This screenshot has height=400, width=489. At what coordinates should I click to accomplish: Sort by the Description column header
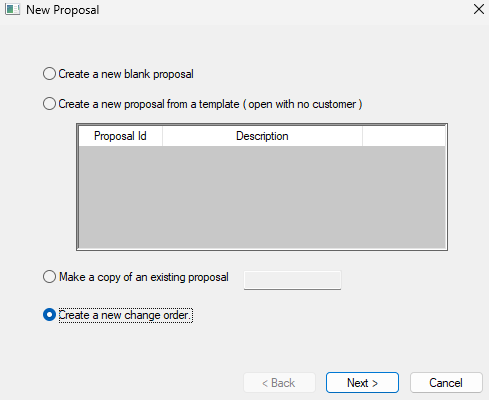[262, 136]
